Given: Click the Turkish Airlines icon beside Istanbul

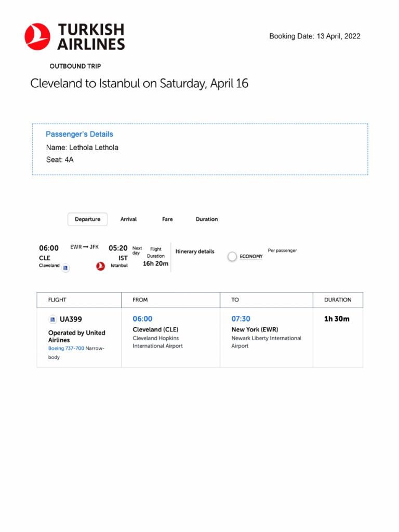Looking at the screenshot, I should tap(100, 267).
